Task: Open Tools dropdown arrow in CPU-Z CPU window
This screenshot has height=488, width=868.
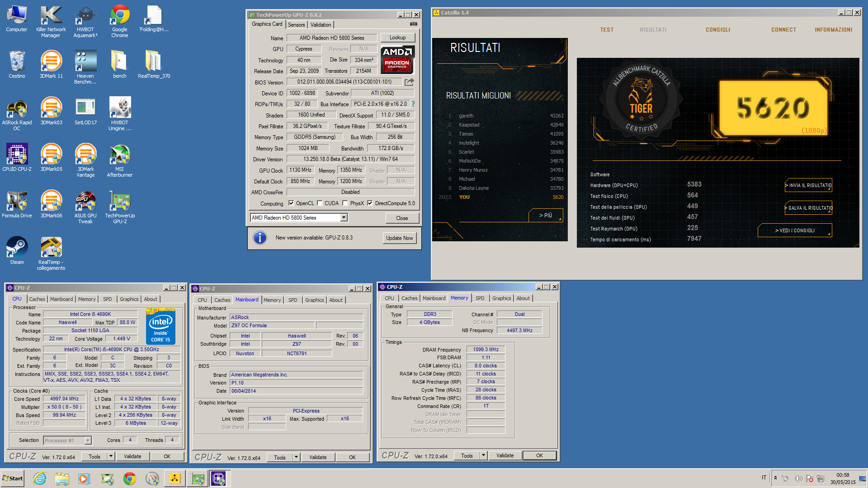Action: tap(111, 456)
